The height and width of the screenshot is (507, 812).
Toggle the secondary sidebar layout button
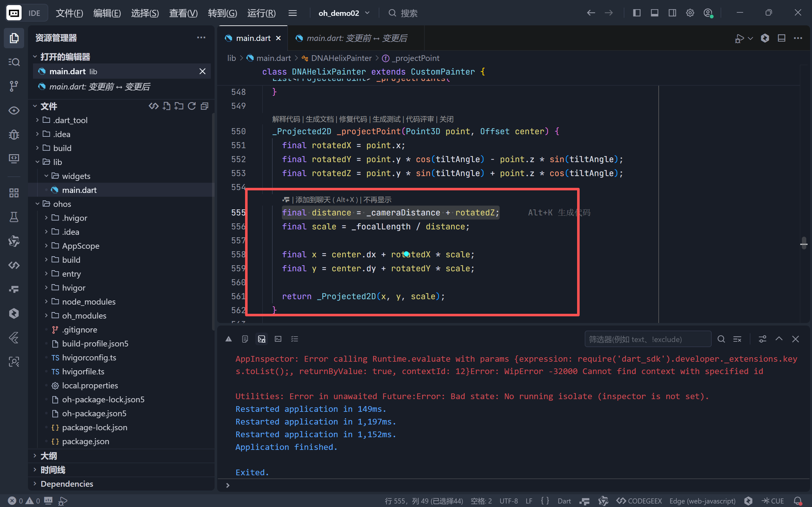point(672,13)
